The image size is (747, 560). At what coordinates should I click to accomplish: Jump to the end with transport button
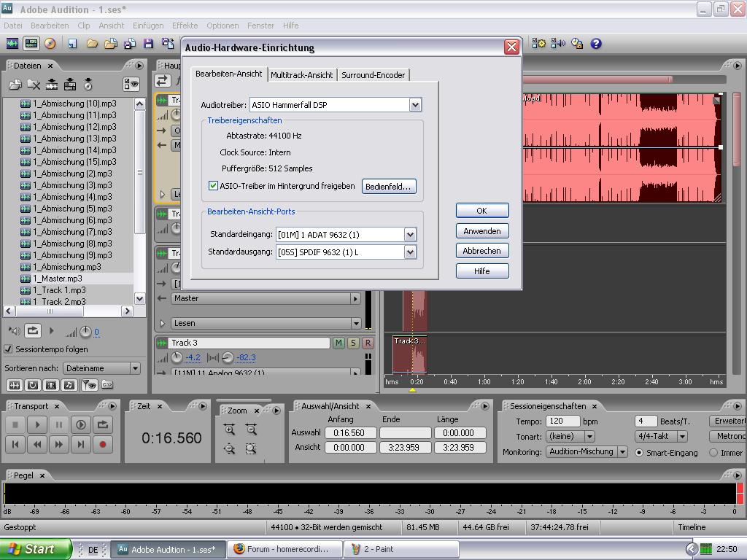(81, 445)
